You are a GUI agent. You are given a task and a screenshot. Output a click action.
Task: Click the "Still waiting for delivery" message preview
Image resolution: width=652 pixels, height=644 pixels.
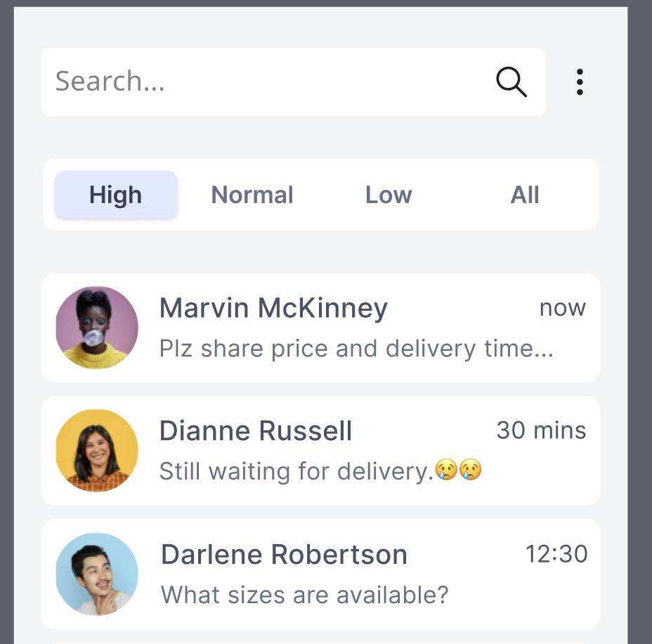click(296, 471)
